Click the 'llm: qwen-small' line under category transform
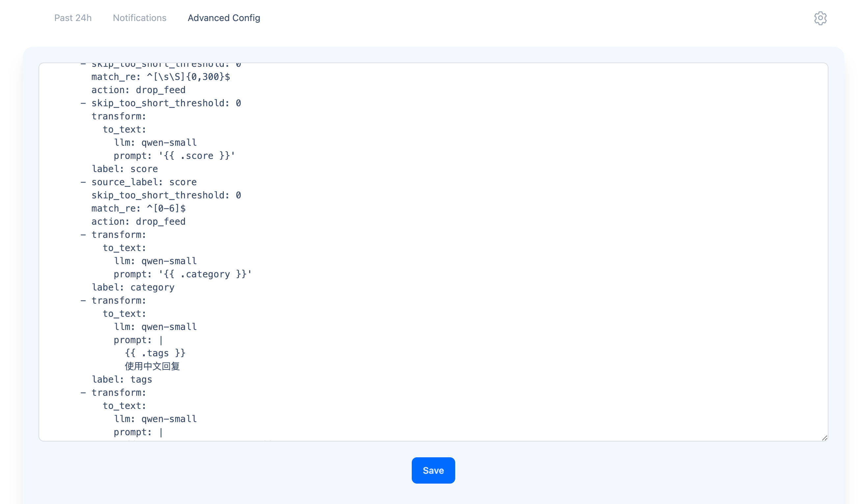The image size is (863, 504). click(155, 261)
